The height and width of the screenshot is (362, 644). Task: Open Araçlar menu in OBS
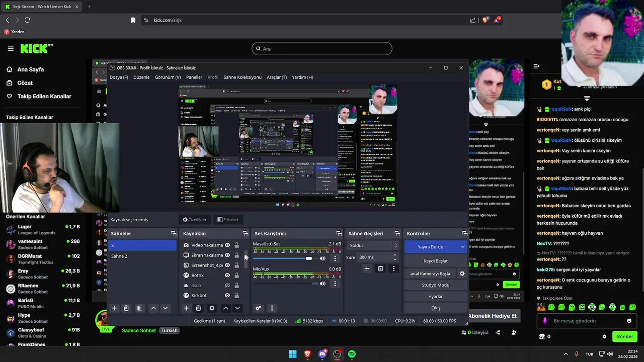277,77
